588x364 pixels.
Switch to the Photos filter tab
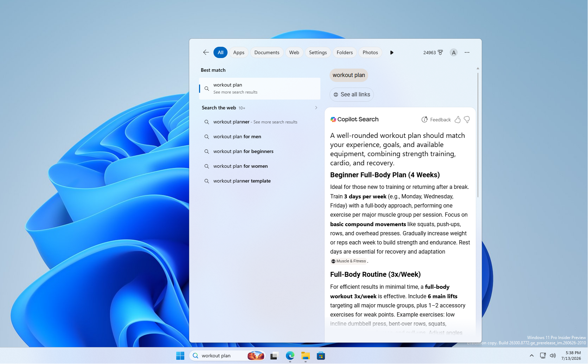(370, 52)
